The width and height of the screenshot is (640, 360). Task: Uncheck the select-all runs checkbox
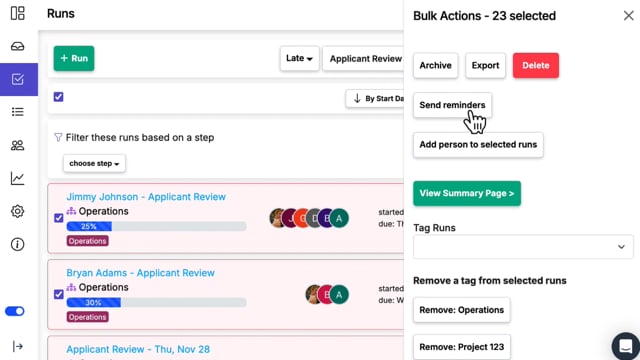pyautogui.click(x=58, y=97)
